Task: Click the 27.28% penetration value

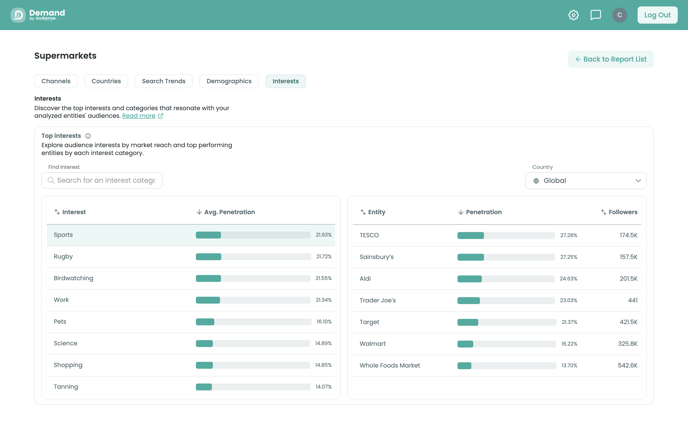Action: pos(569,236)
